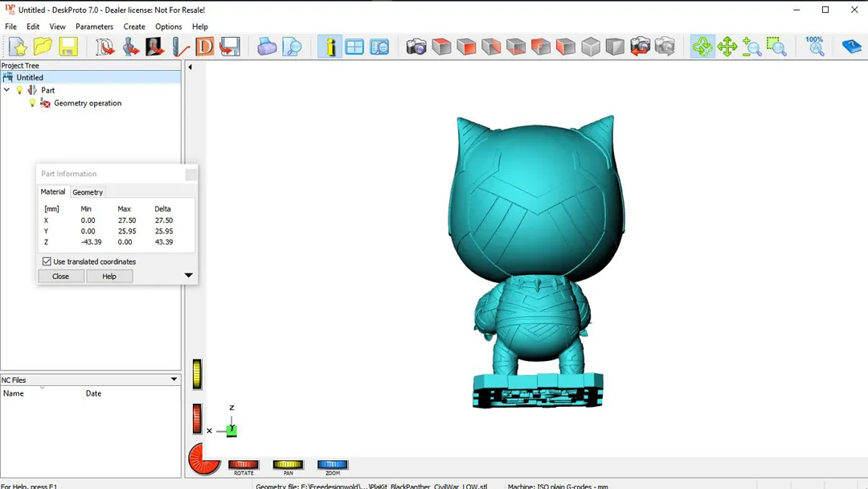Screen dimensions: 868x489
Task: Toggle the Part visibility light bulb
Action: click(19, 90)
